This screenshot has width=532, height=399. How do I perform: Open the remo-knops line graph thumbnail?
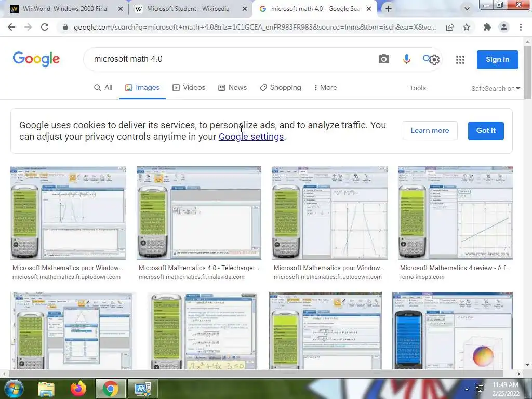coord(455,212)
